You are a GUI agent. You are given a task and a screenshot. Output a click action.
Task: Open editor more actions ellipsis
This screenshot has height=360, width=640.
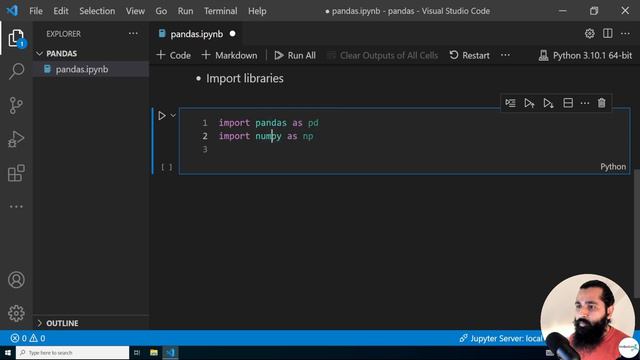point(625,33)
